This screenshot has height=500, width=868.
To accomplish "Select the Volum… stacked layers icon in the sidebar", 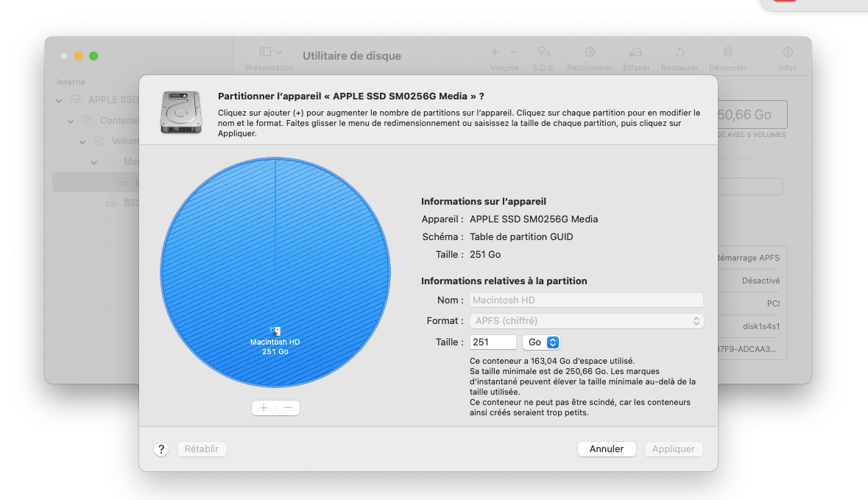I will pos(99,141).
